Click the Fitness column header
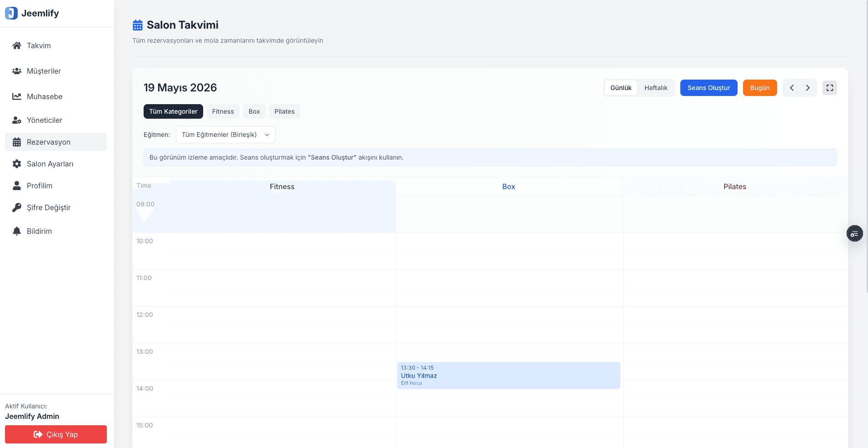The image size is (868, 448). tap(282, 186)
